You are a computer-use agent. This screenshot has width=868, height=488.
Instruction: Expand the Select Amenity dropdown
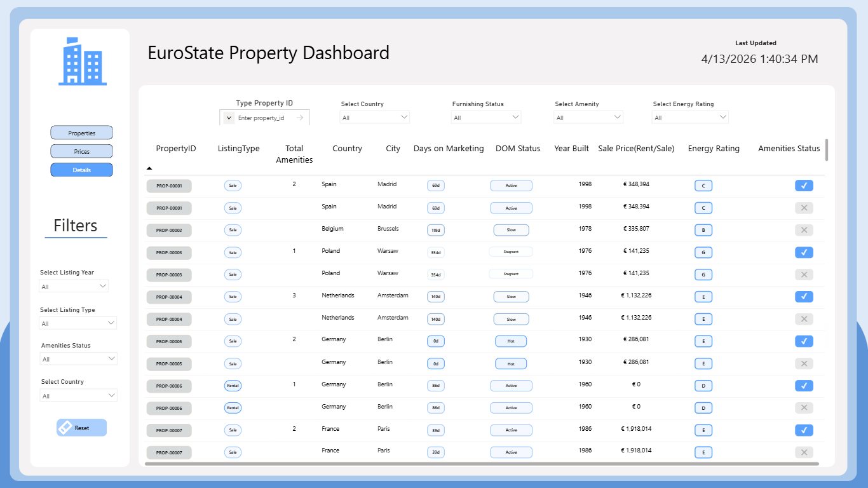(588, 118)
